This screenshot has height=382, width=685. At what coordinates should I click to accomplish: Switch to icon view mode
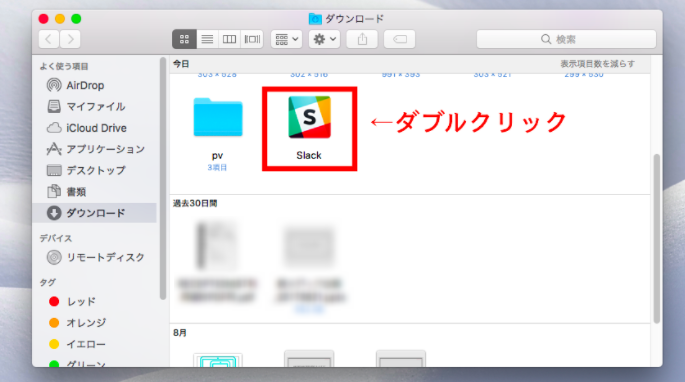click(x=184, y=39)
